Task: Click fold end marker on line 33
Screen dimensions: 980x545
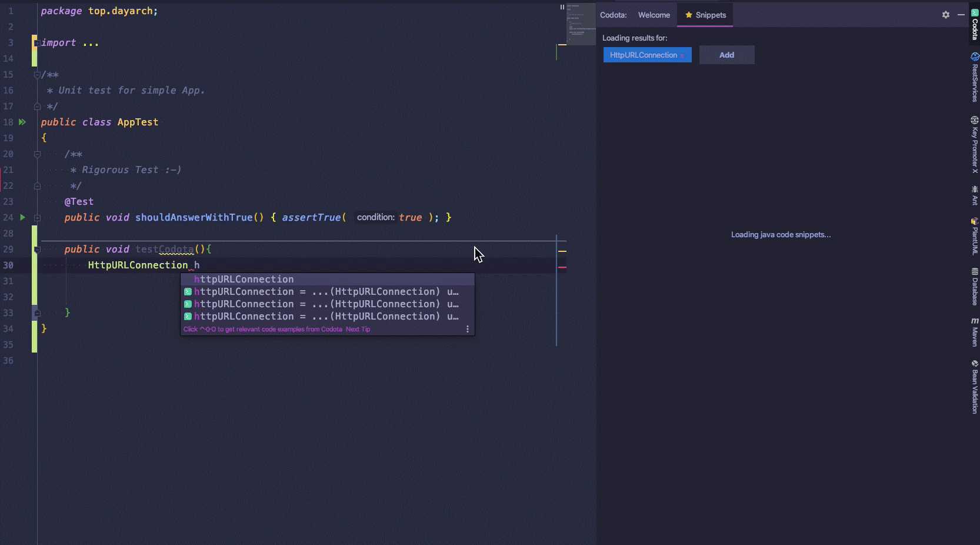Action: click(36, 313)
